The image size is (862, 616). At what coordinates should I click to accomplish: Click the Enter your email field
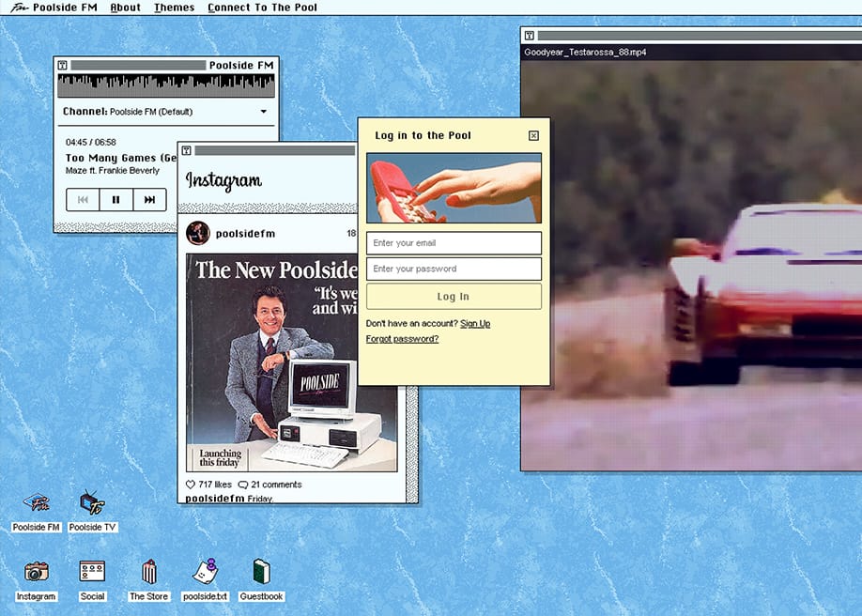454,243
